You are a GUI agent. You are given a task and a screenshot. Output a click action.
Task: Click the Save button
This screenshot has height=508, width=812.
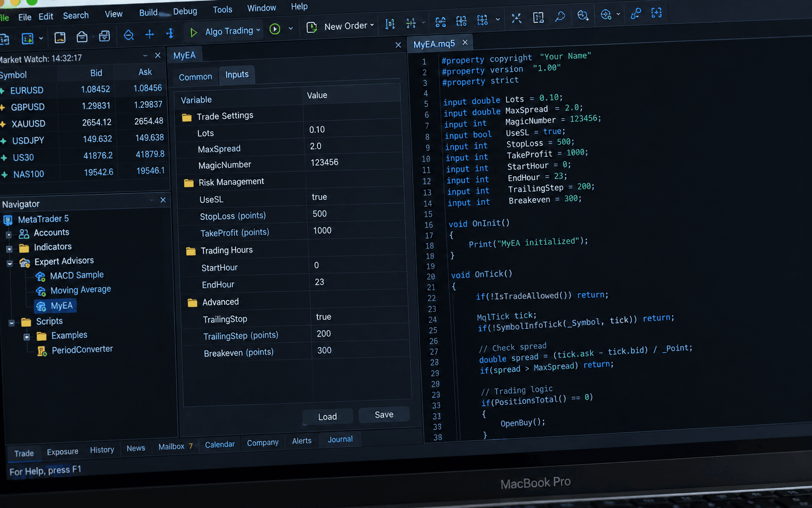(x=384, y=415)
